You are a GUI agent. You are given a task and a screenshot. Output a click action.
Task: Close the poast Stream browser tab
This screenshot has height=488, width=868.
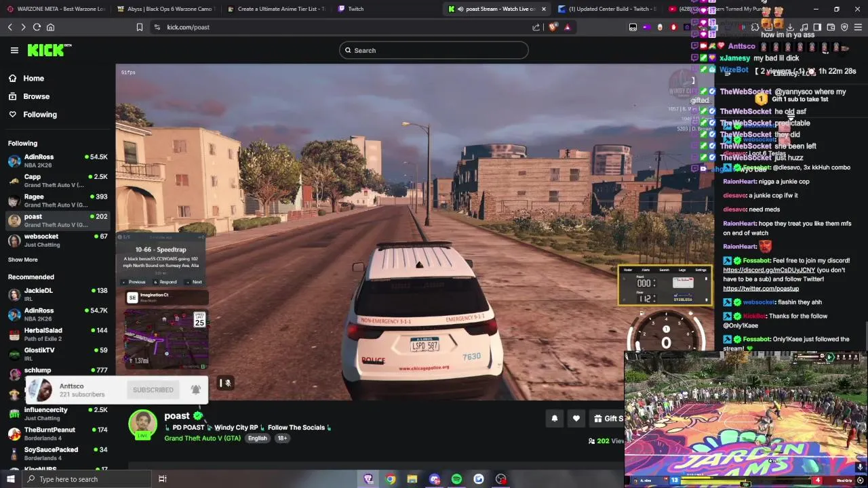coord(543,9)
